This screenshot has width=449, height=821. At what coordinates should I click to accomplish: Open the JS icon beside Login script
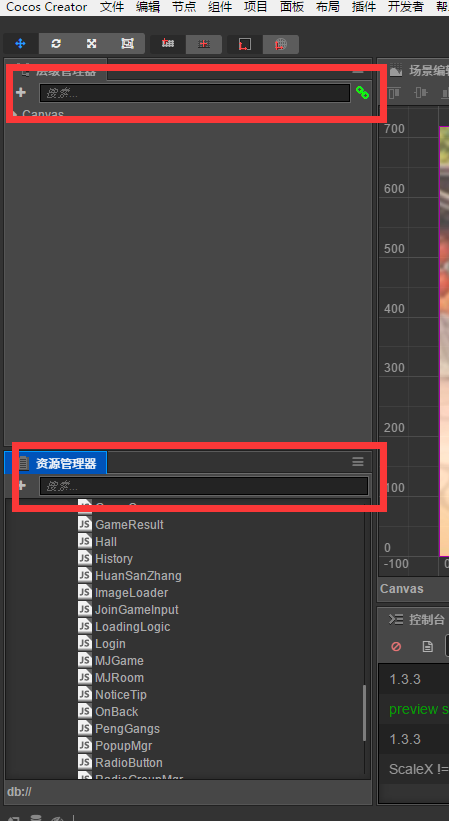85,643
